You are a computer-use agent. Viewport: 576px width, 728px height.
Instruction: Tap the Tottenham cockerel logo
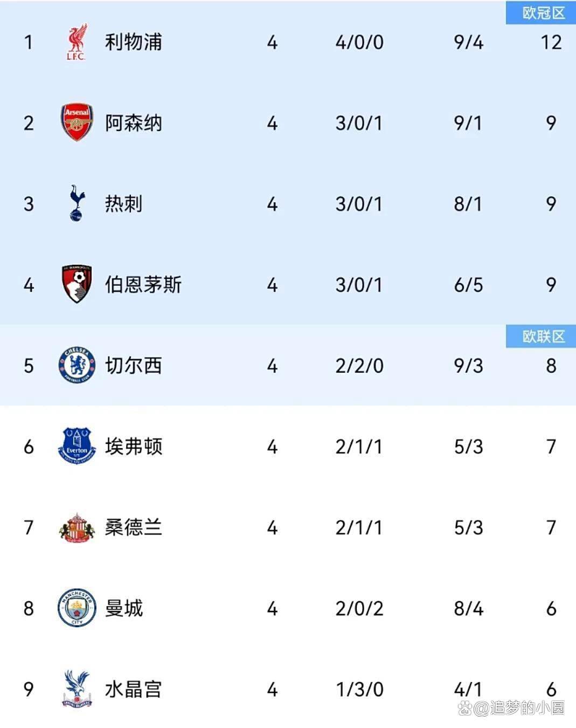(x=77, y=203)
